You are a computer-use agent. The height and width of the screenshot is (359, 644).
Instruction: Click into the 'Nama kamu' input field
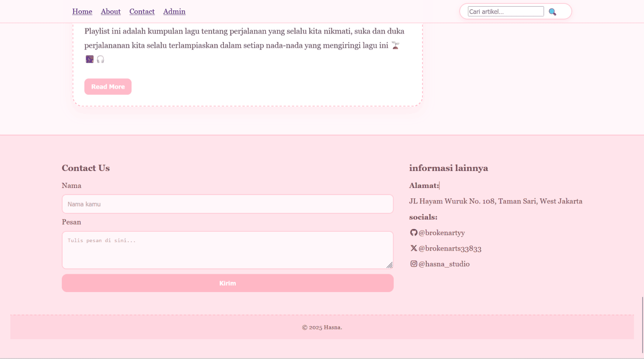pos(227,204)
